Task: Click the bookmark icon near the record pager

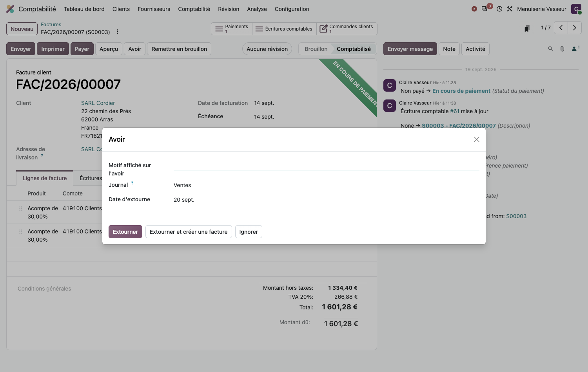Action: [x=527, y=28]
